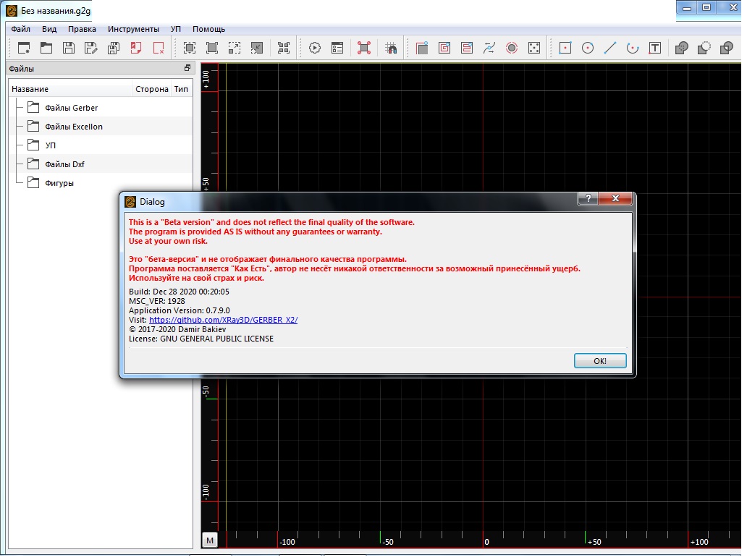The image size is (747, 560).
Task: Set zoom to 100% with the square frame icon
Action: (x=212, y=48)
